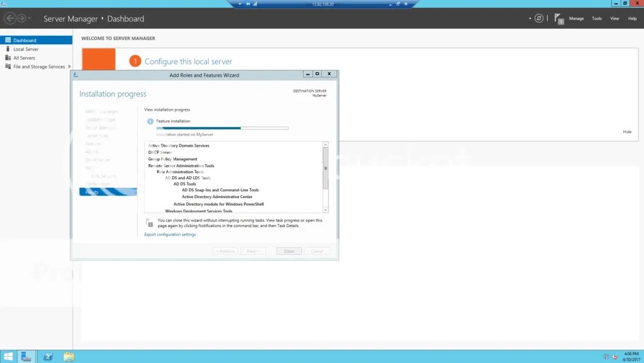The width and height of the screenshot is (644, 363).
Task: Click the Server Manager taskbar icon
Action: click(26, 357)
